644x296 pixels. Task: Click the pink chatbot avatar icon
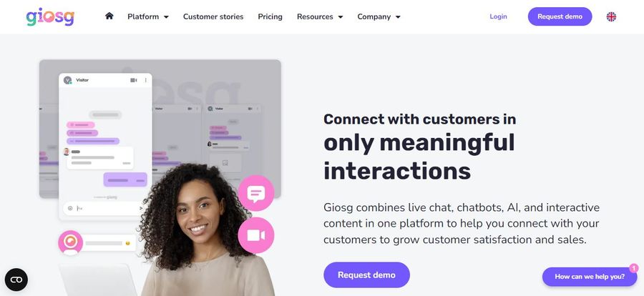[71, 242]
